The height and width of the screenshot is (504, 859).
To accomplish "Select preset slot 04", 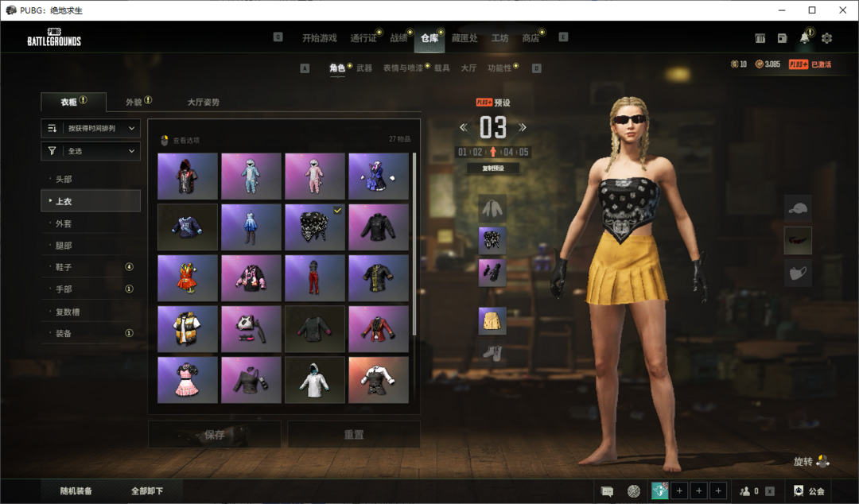I will coord(508,153).
